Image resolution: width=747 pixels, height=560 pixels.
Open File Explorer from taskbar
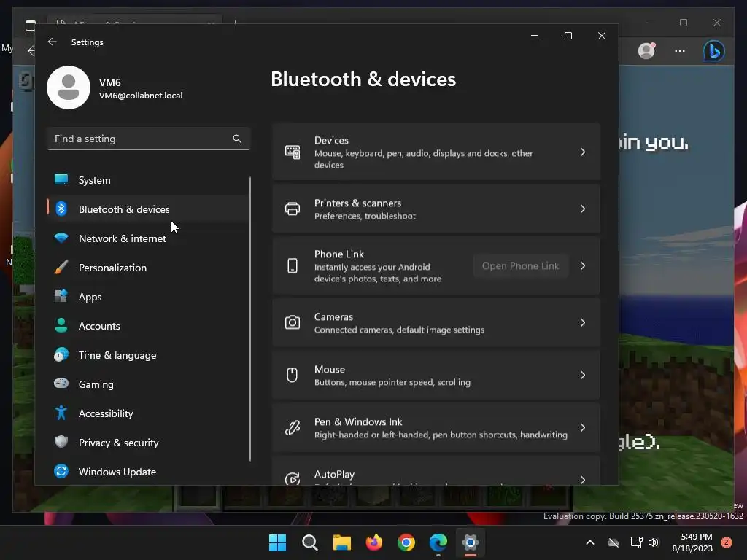pyautogui.click(x=341, y=542)
